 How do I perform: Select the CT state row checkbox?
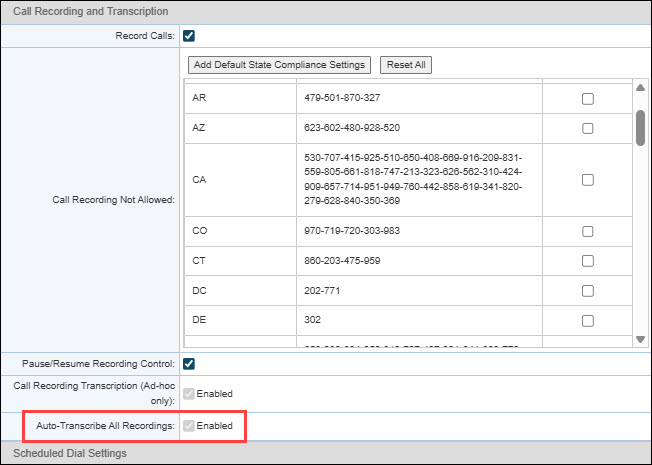(x=588, y=260)
